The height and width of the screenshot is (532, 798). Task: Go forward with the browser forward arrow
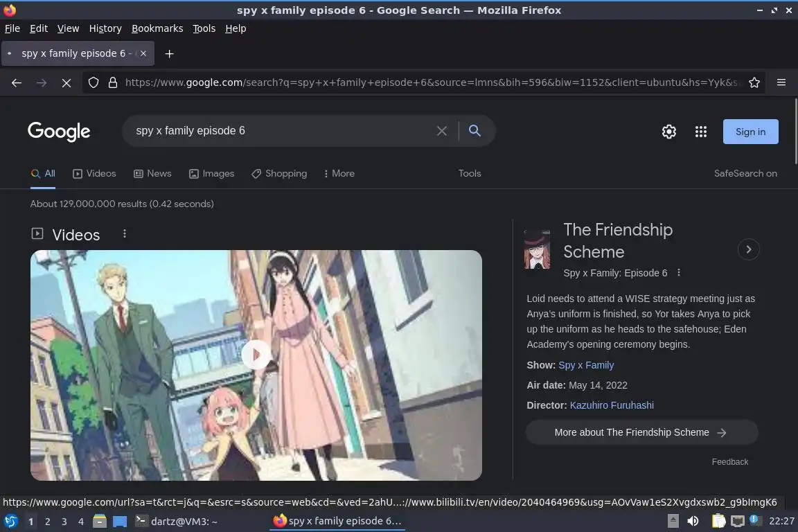[x=42, y=82]
